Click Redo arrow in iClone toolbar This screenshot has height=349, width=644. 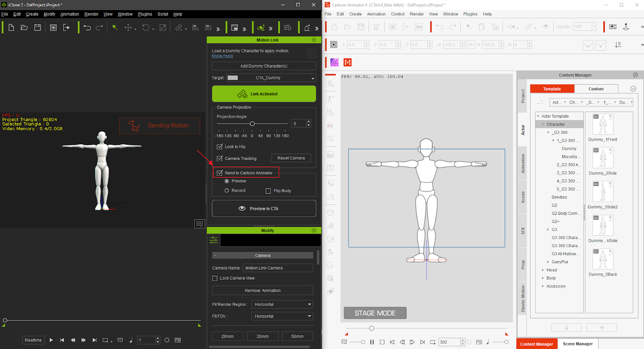coord(99,27)
